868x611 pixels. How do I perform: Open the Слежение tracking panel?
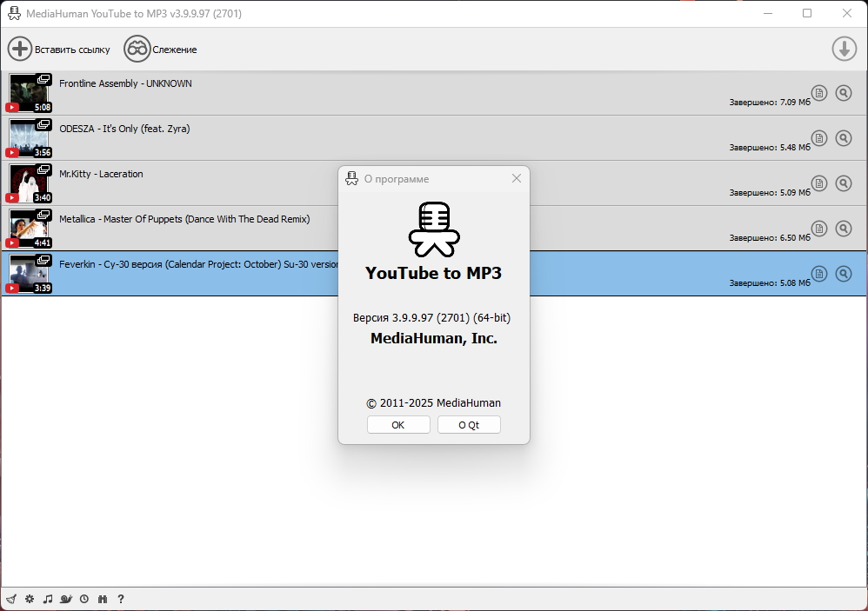pos(161,50)
